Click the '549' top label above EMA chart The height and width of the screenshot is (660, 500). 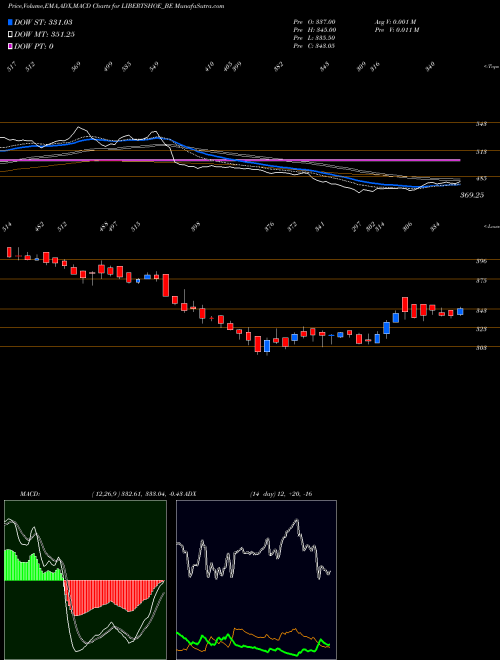coord(154,66)
